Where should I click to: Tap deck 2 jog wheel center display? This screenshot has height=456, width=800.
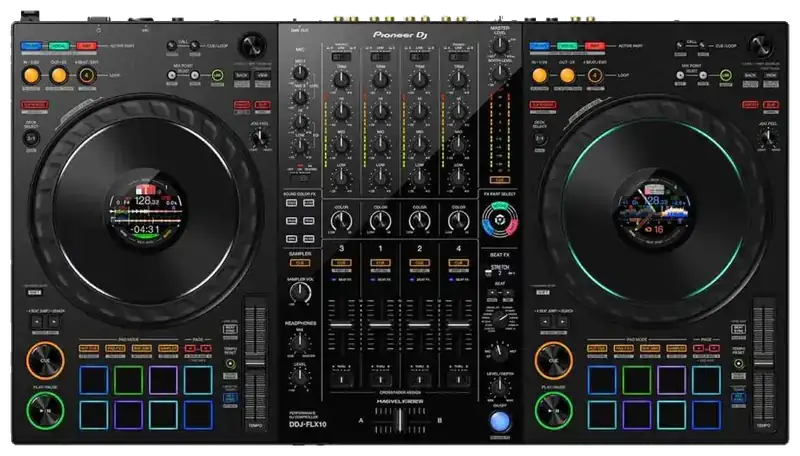tap(654, 211)
